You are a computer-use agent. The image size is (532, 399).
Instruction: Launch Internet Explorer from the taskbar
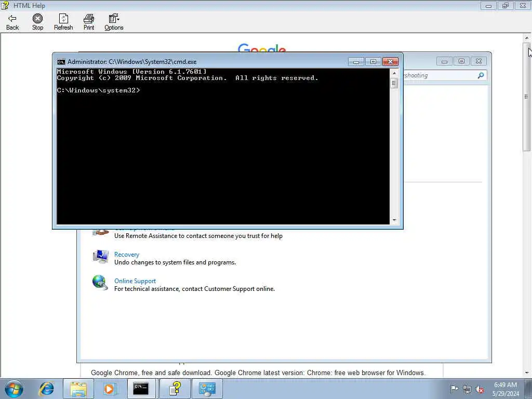tap(46, 389)
